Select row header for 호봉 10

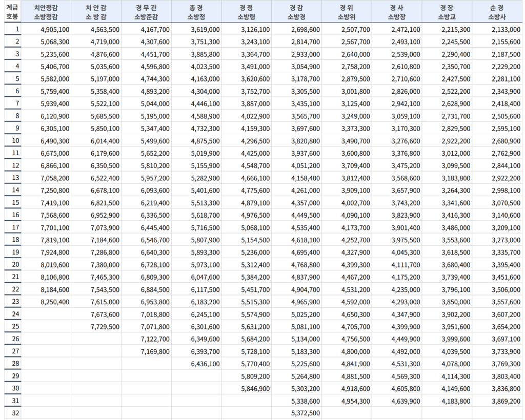pos(12,140)
